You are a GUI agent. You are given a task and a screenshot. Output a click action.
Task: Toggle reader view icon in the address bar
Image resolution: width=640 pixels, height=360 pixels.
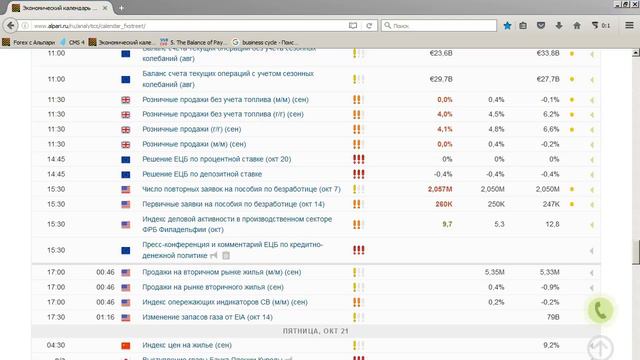pos(353,26)
